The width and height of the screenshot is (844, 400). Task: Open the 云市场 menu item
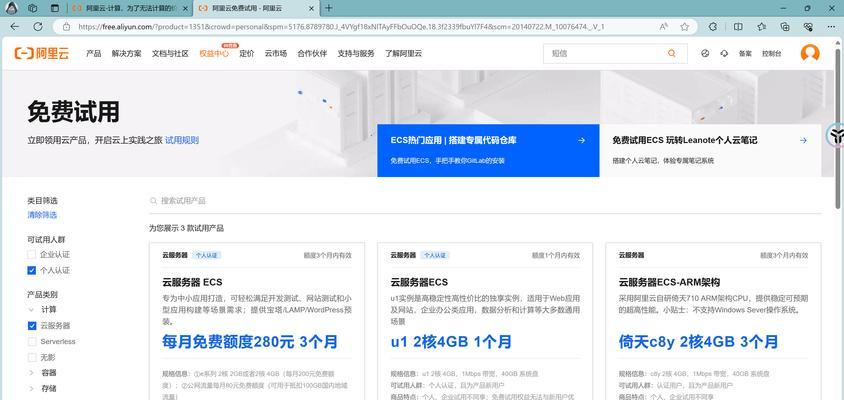276,53
